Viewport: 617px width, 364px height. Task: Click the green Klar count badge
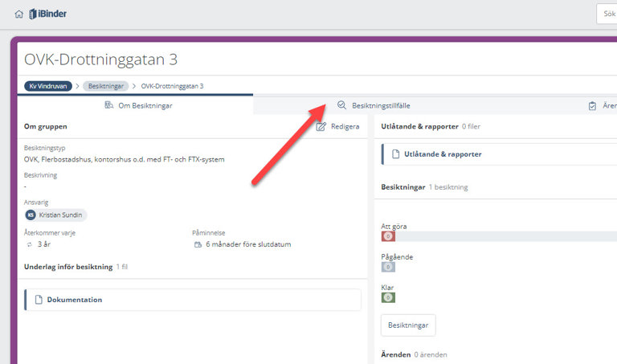tap(388, 297)
